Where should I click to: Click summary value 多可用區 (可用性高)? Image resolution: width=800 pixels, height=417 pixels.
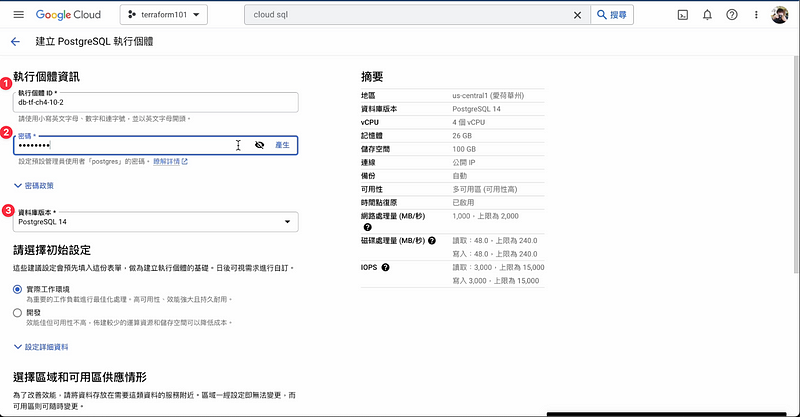[485, 189]
